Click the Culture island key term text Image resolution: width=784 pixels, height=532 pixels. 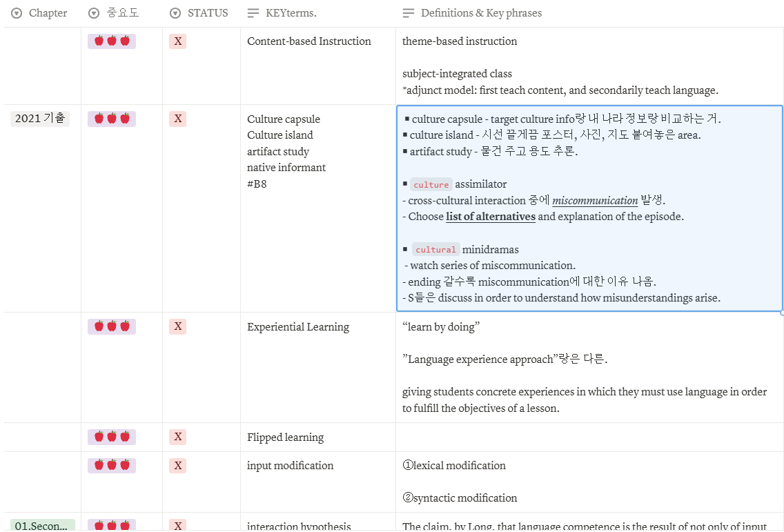tap(280, 135)
